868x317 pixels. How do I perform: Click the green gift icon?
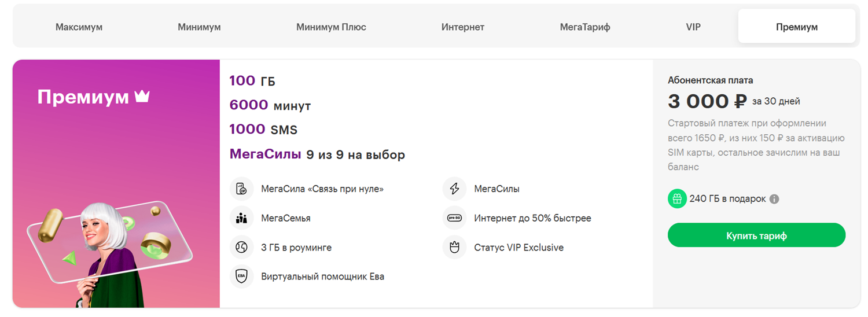tap(676, 199)
